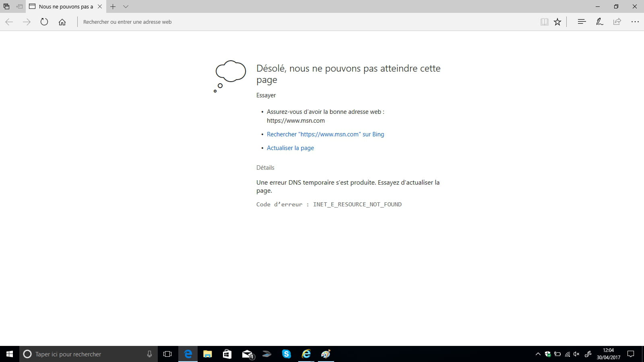Open File Explorer from the taskbar
This screenshot has height=362, width=644.
tap(208, 354)
